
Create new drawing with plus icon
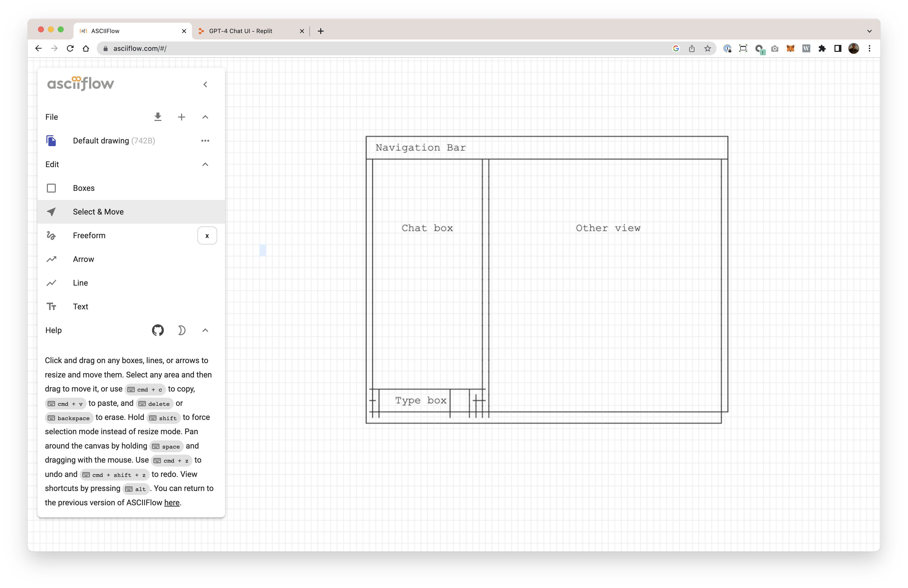click(x=182, y=117)
